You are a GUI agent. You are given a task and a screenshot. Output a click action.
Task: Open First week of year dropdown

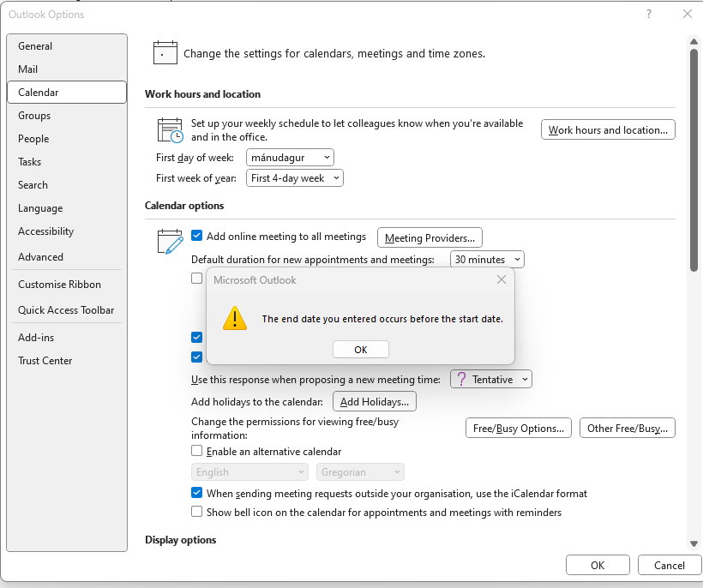tap(295, 178)
